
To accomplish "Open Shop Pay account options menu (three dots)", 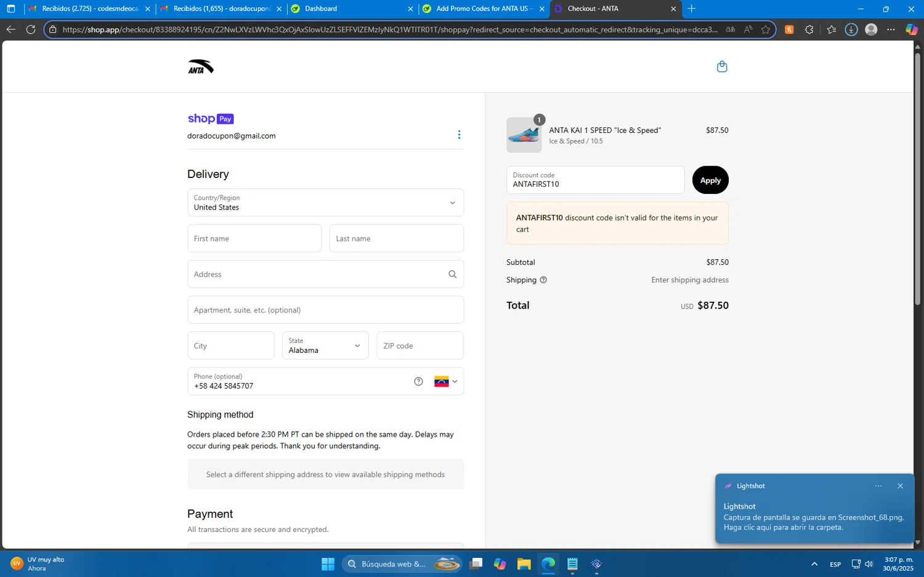I will pyautogui.click(x=459, y=135).
